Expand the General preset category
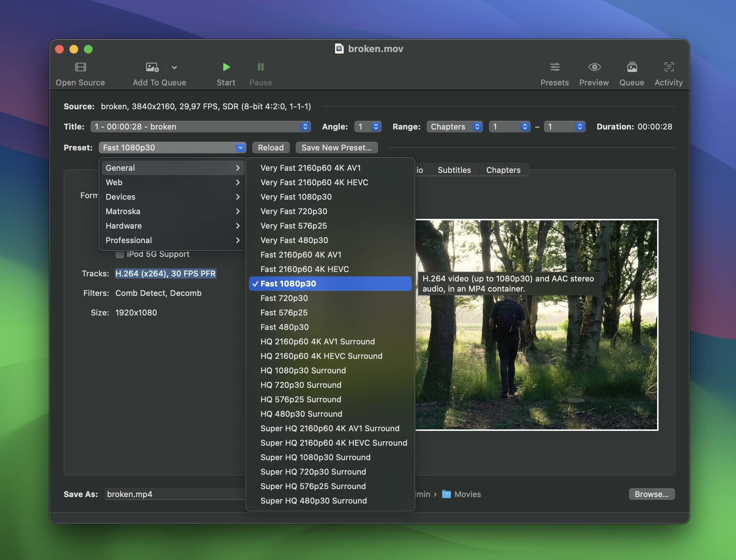 click(173, 168)
